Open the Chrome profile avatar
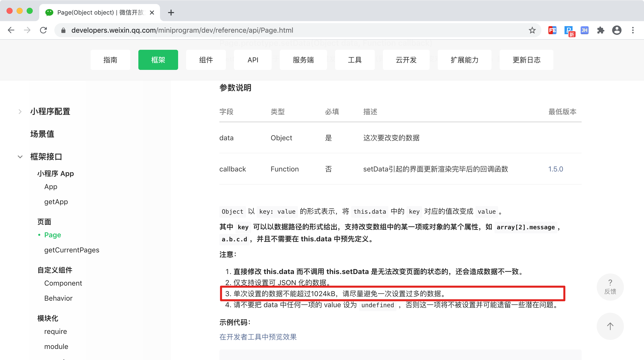Image resolution: width=644 pixels, height=360 pixels. click(617, 30)
